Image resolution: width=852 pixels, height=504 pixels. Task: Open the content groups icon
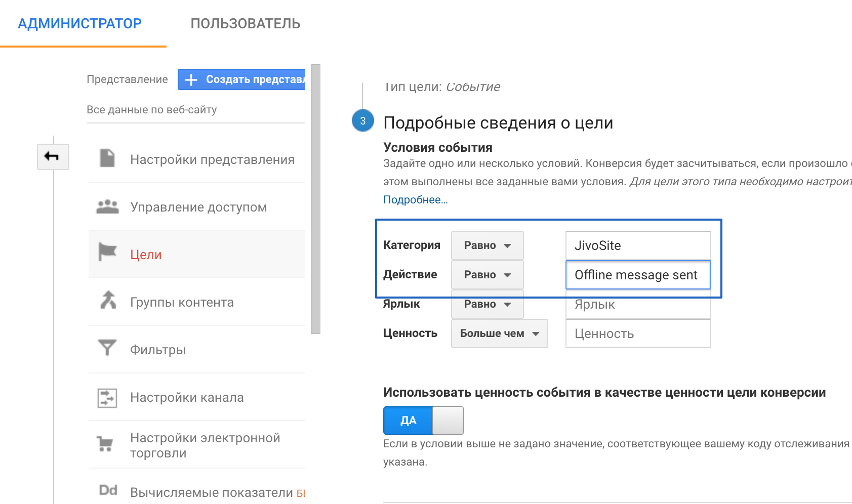click(x=108, y=300)
